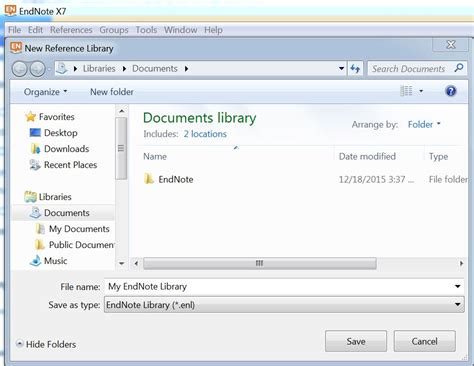Click the search magnifier icon

[459, 68]
